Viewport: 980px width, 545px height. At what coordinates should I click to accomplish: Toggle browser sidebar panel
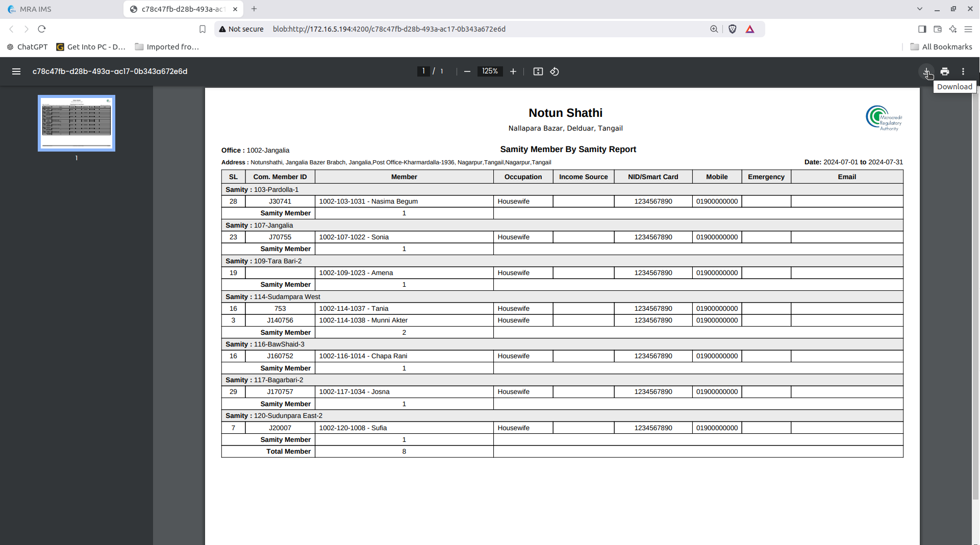(x=922, y=29)
